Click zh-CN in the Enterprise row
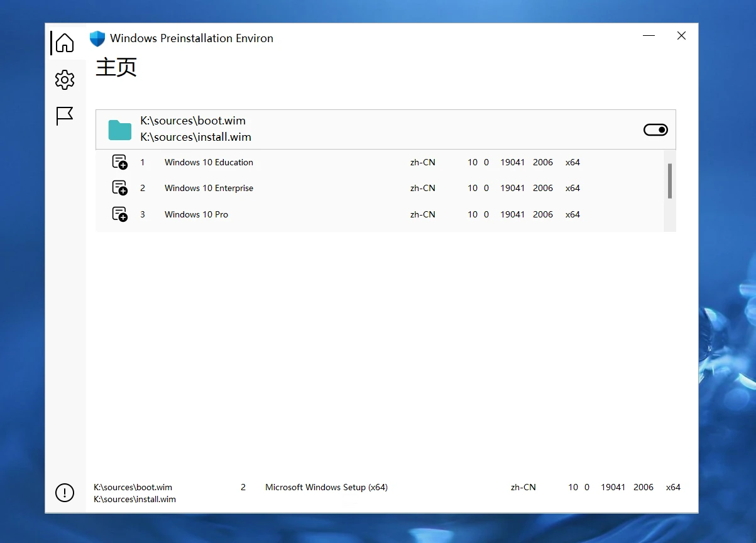The image size is (756, 543). click(423, 188)
